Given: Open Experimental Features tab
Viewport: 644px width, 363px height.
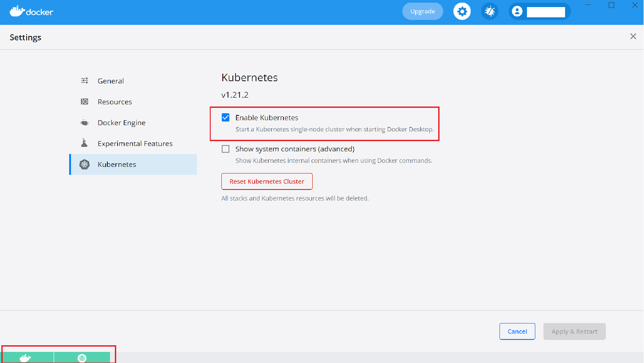Looking at the screenshot, I should [x=133, y=143].
